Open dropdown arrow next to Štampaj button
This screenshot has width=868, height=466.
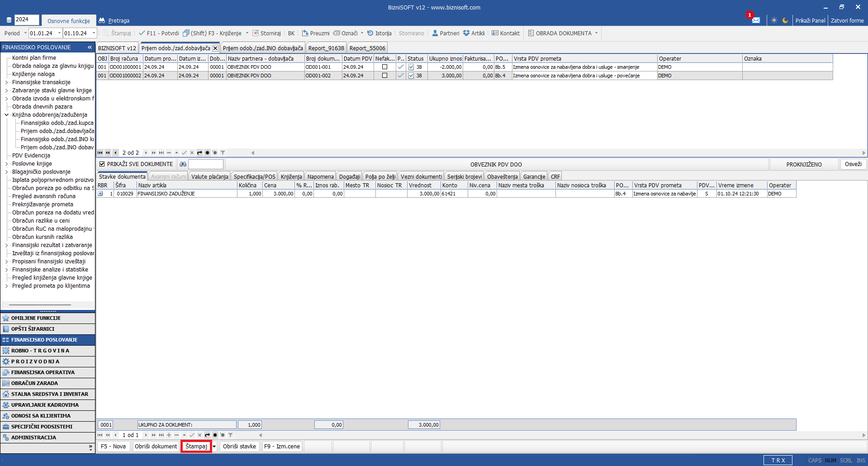pyautogui.click(x=214, y=447)
